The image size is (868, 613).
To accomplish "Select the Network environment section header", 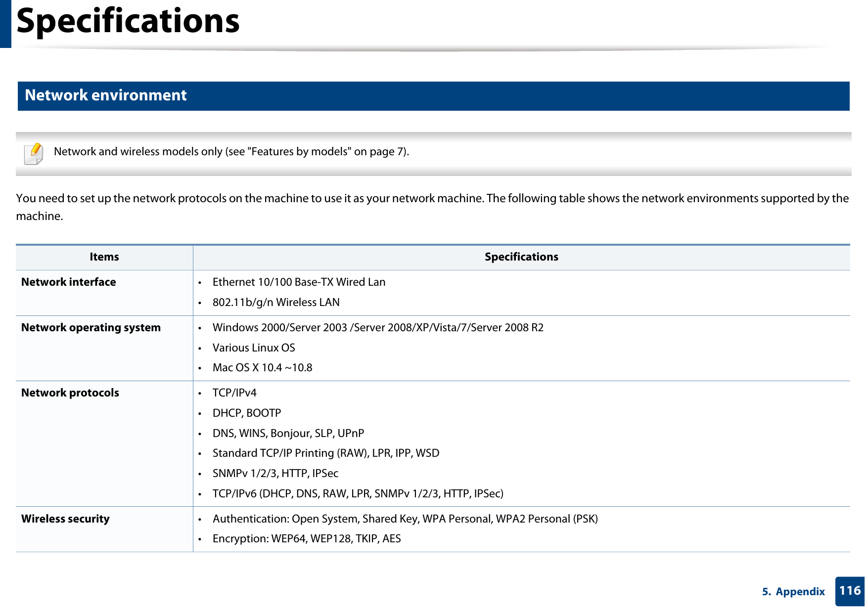I will (105, 95).
